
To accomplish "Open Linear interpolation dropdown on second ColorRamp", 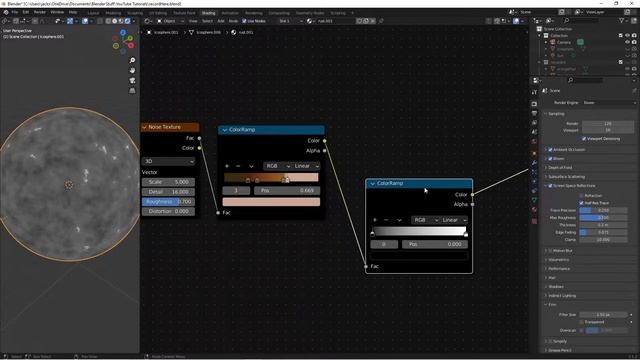I will (454, 220).
